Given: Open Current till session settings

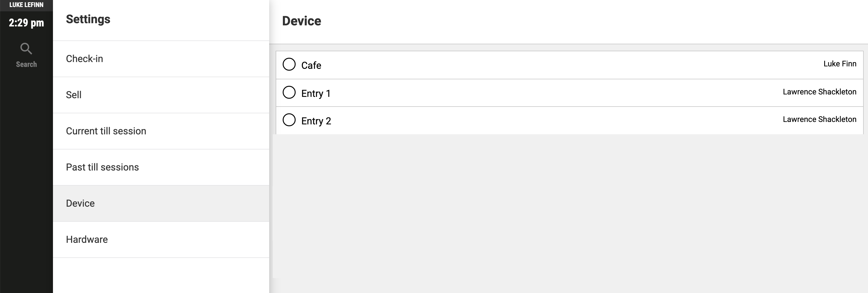Looking at the screenshot, I should click(161, 131).
